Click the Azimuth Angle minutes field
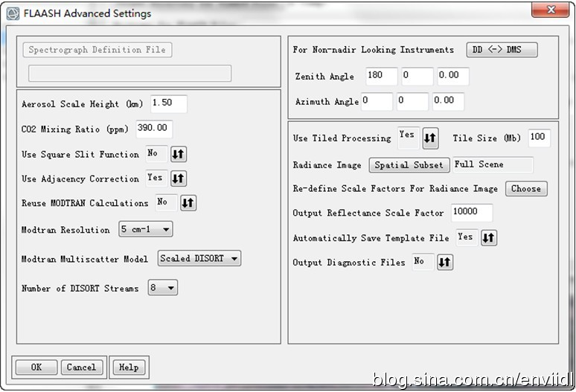 point(412,101)
